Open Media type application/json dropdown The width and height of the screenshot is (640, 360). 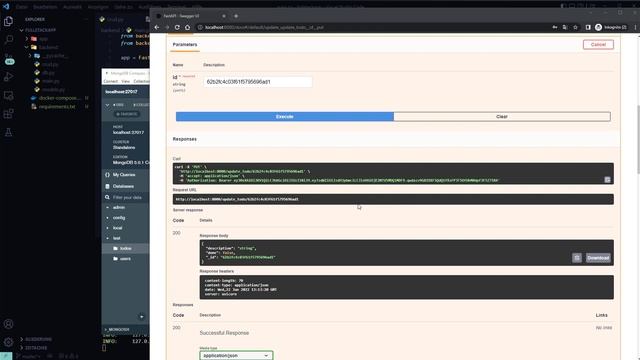click(236, 356)
